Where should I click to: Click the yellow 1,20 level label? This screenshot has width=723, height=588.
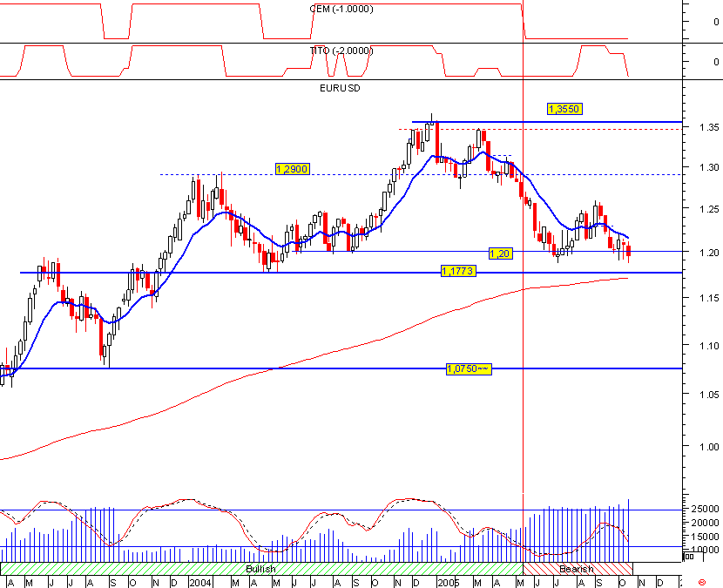[500, 253]
